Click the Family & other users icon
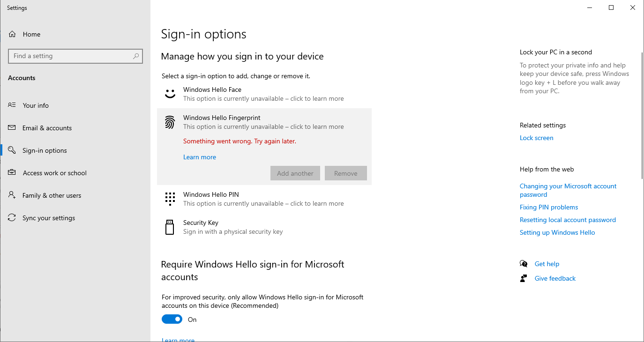 (x=12, y=195)
